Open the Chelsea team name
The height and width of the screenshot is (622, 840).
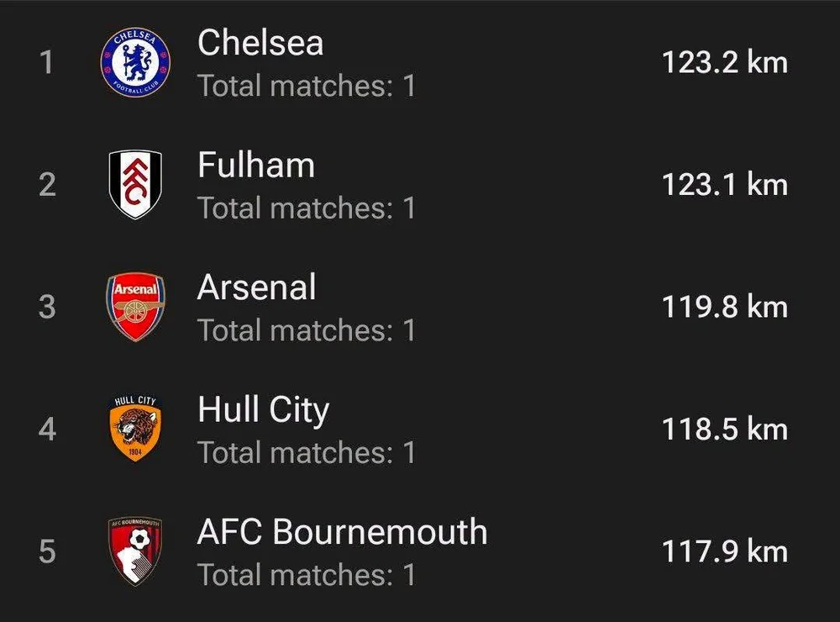tap(260, 42)
